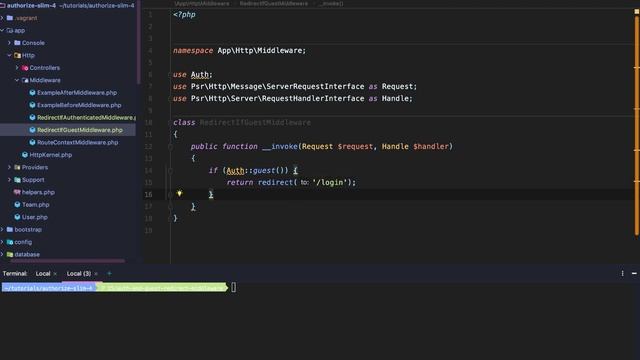Viewport: 640px width, 360px height.
Task: Switch to the Local (3) terminal tab
Action: click(79, 273)
